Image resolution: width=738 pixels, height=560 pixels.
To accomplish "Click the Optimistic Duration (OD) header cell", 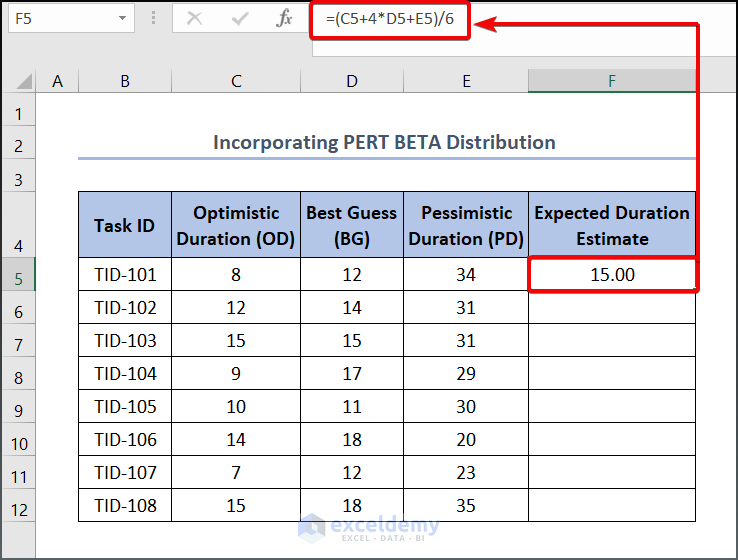I will coord(236,225).
